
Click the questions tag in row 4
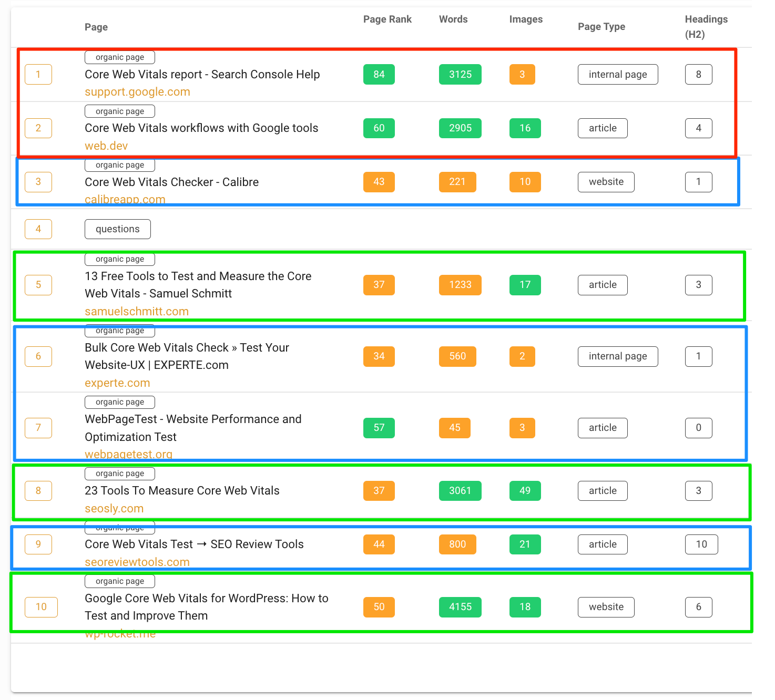(x=118, y=229)
